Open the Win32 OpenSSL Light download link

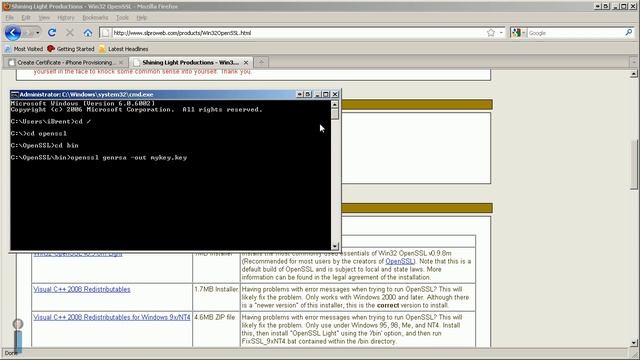[x=78, y=254]
